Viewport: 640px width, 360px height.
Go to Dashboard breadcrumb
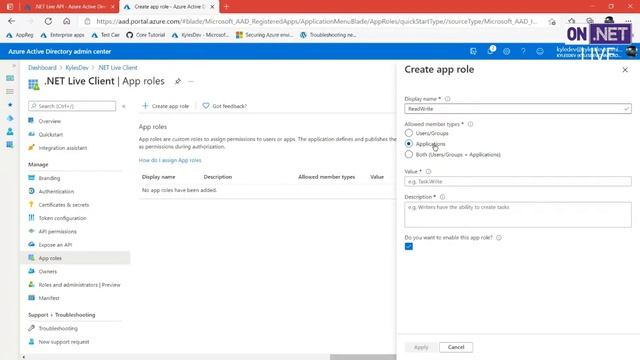42,68
